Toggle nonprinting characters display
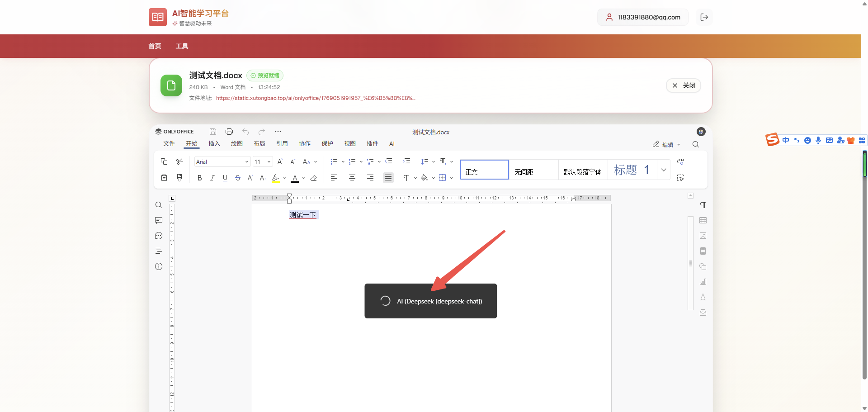This screenshot has width=868, height=412. pyautogui.click(x=406, y=177)
